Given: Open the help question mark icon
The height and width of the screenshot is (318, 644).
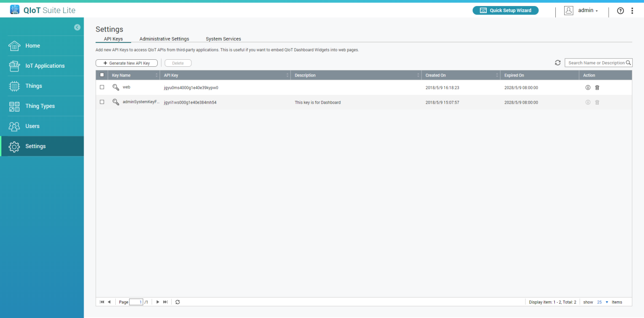Looking at the screenshot, I should (620, 11).
